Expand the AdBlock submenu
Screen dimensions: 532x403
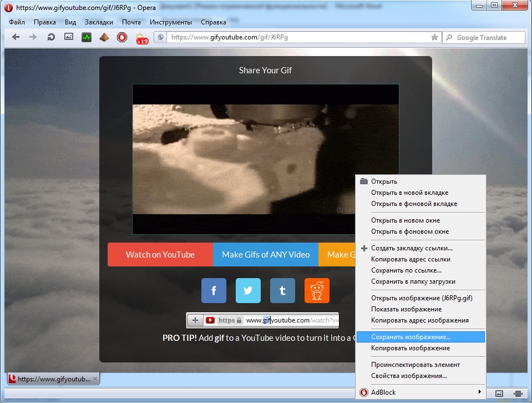pos(420,392)
